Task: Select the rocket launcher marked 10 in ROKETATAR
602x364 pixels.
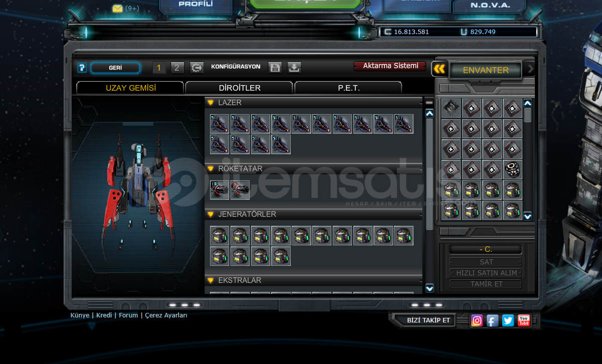Action: click(x=220, y=190)
